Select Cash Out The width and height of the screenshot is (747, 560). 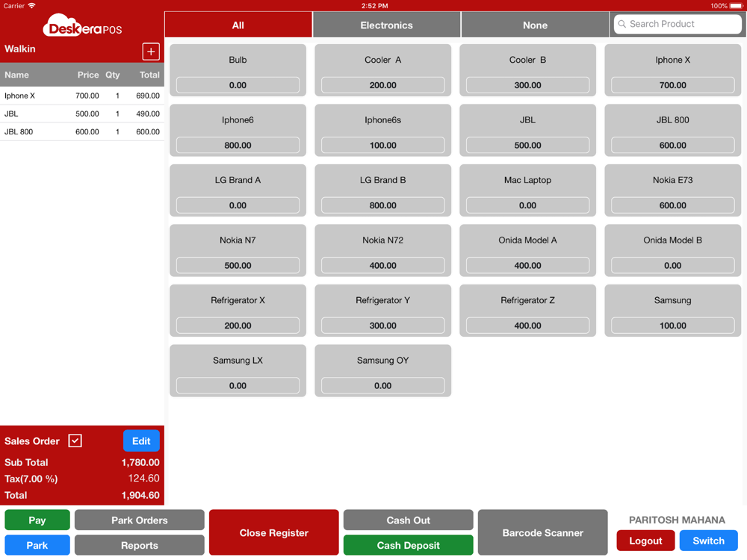tap(409, 520)
